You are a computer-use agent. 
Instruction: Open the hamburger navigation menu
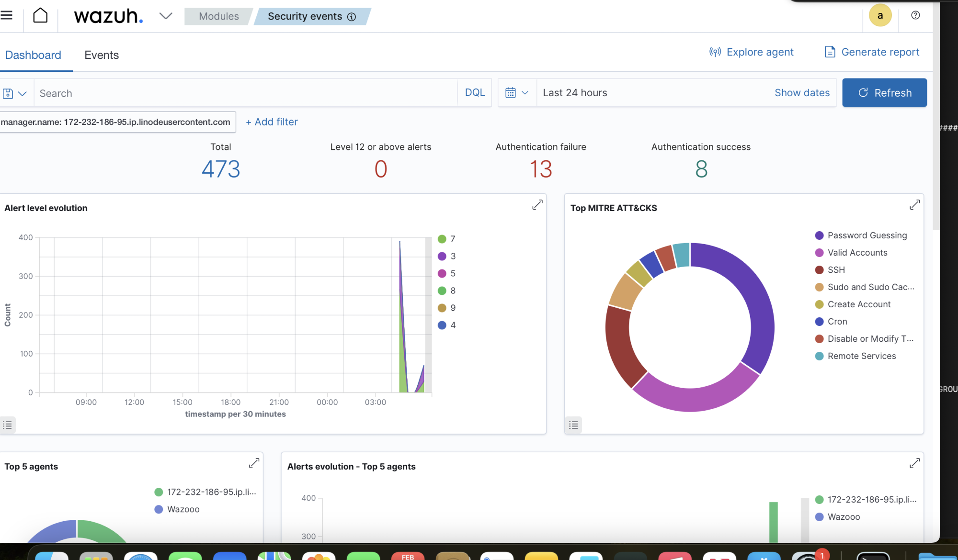tap(6, 15)
